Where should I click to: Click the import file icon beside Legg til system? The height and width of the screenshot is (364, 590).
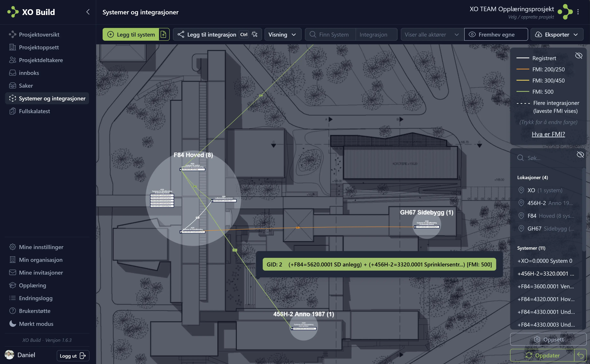pos(163,34)
